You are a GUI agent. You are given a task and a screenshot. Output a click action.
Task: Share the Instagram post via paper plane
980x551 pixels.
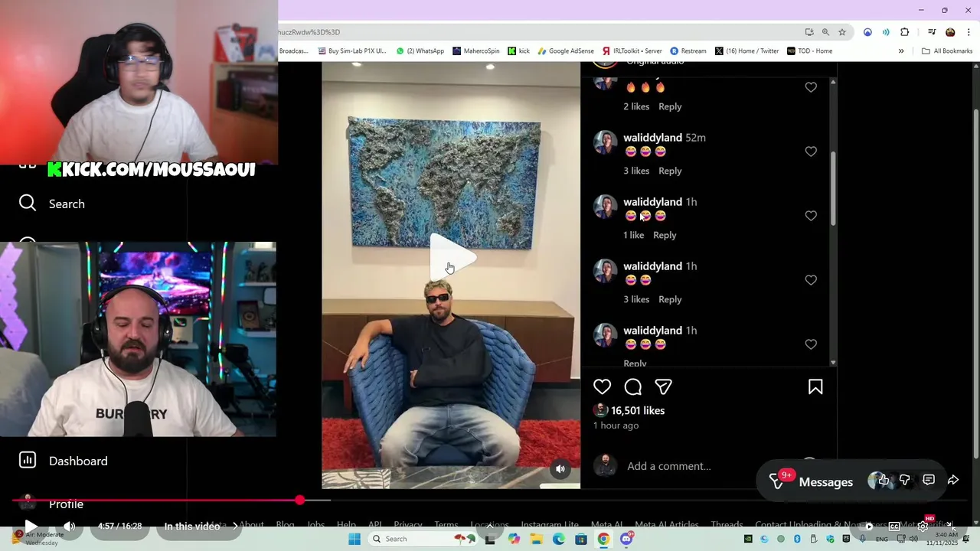pyautogui.click(x=664, y=387)
